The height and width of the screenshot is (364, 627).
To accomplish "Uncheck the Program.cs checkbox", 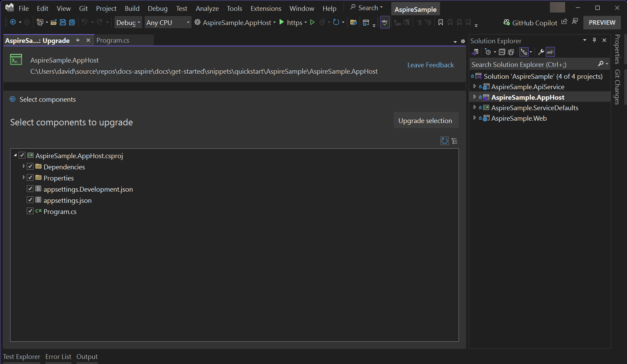I will click(x=30, y=211).
